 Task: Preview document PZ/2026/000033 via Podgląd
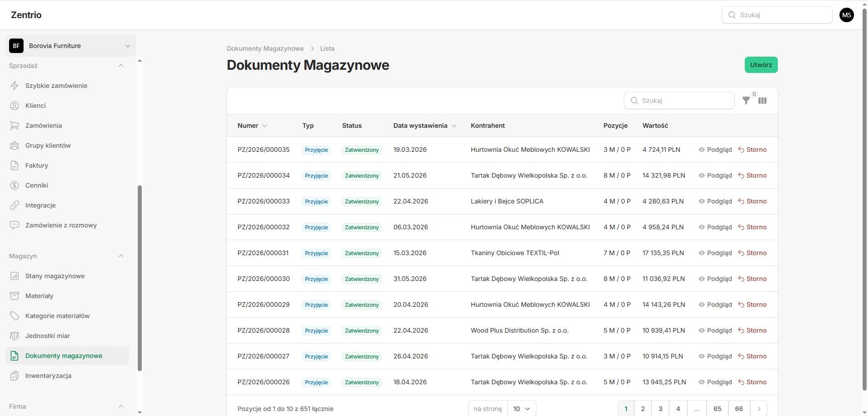tap(715, 201)
